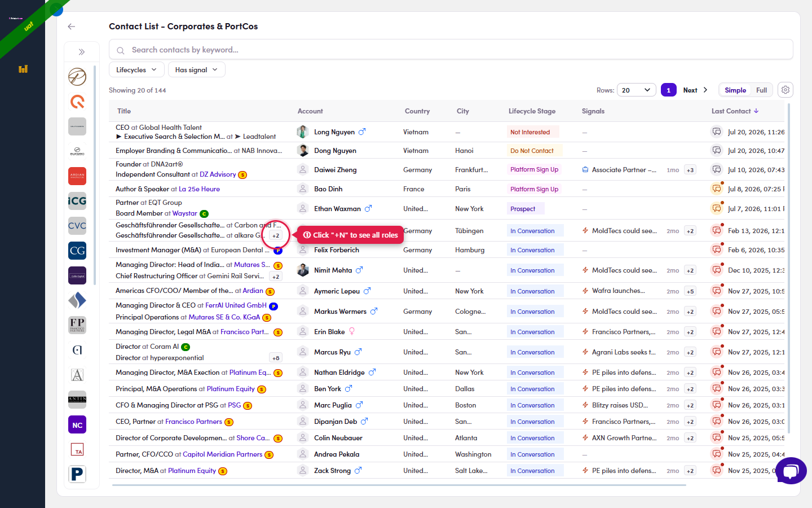Open the chat support bubble

(791, 471)
